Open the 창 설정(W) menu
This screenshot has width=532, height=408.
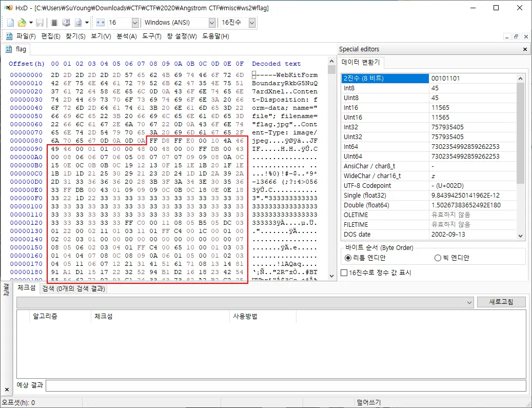[x=182, y=36]
